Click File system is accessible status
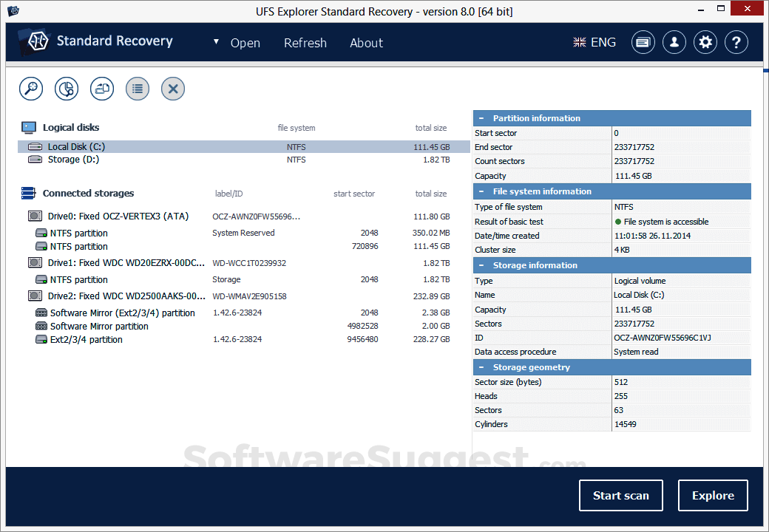769x532 pixels. click(x=662, y=222)
